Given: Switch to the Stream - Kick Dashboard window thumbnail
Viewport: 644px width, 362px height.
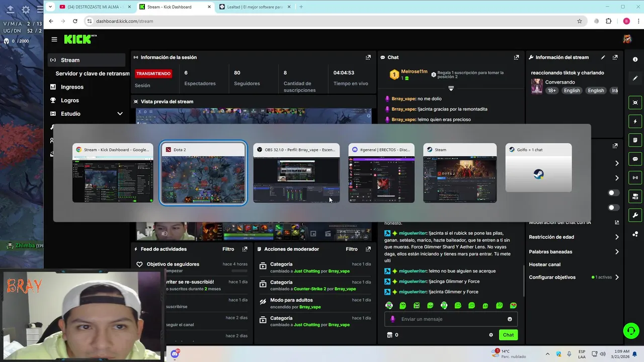Looking at the screenshot, I should click(113, 173).
